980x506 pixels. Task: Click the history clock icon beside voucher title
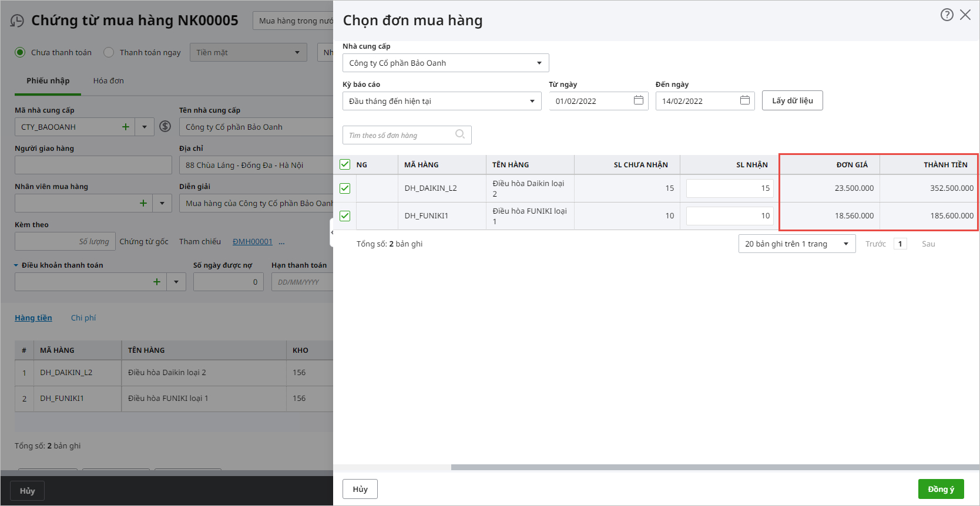pyautogui.click(x=17, y=21)
